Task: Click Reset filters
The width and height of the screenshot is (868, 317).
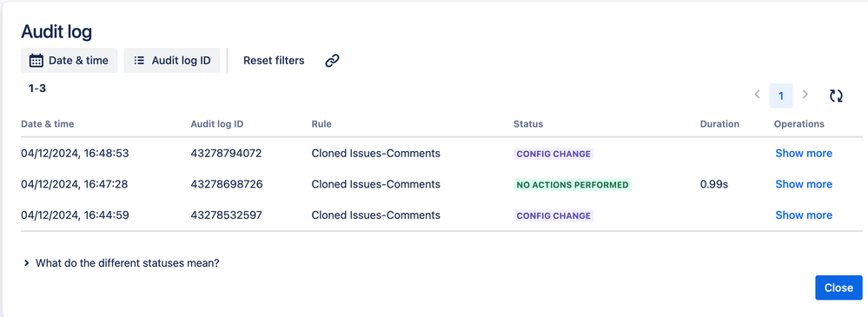Action: tap(274, 60)
